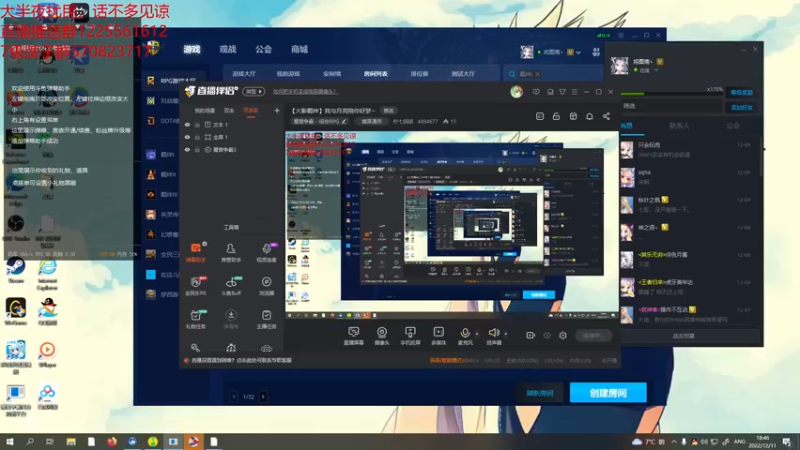Screen dimensions: 800x450
Task: Click the streamer avatar in 直播伴侣 title bar
Action: click(516, 92)
